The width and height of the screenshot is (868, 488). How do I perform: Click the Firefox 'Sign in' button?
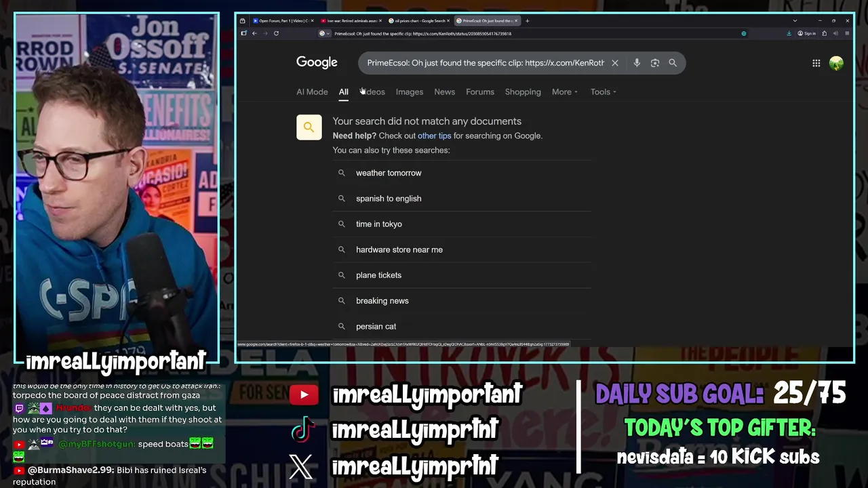click(x=807, y=33)
